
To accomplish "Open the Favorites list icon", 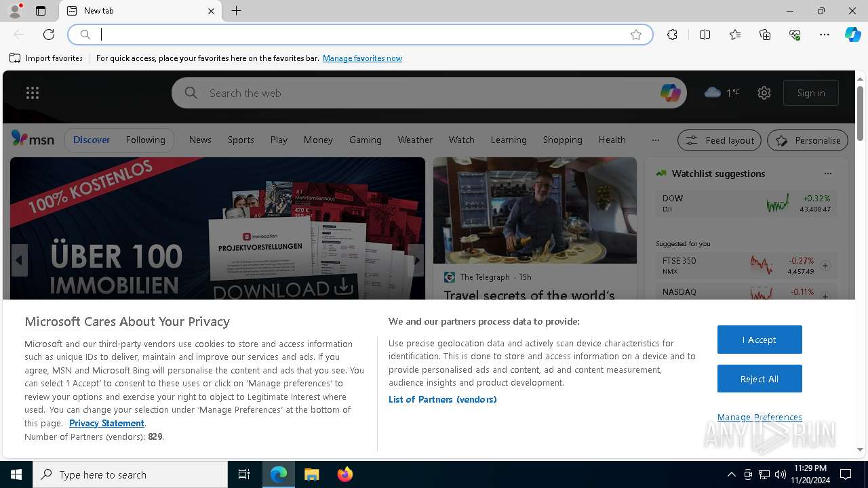I will (735, 35).
